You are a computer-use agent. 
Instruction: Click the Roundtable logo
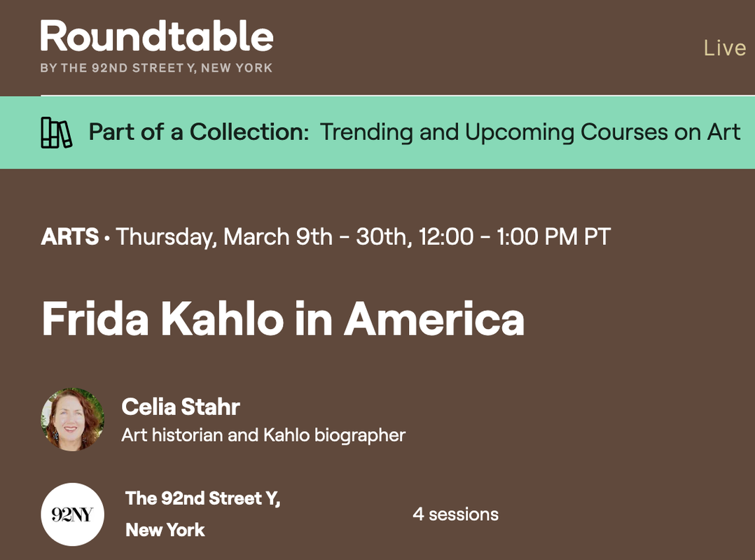(156, 47)
